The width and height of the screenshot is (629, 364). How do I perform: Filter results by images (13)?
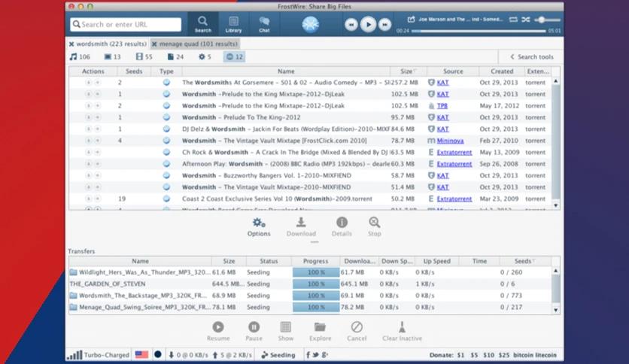(x=112, y=57)
